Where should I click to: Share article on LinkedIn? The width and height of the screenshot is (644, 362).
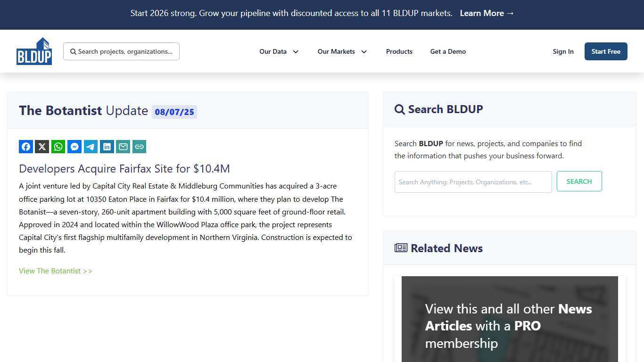107,147
